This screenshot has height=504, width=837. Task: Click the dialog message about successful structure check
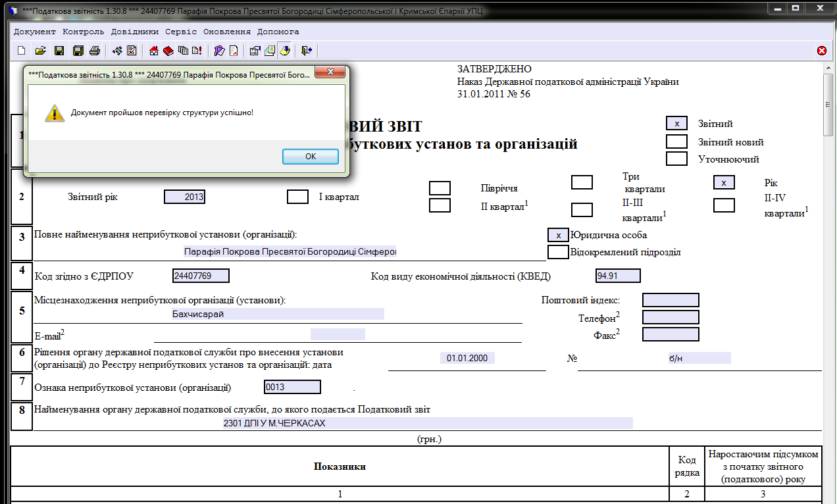163,113
